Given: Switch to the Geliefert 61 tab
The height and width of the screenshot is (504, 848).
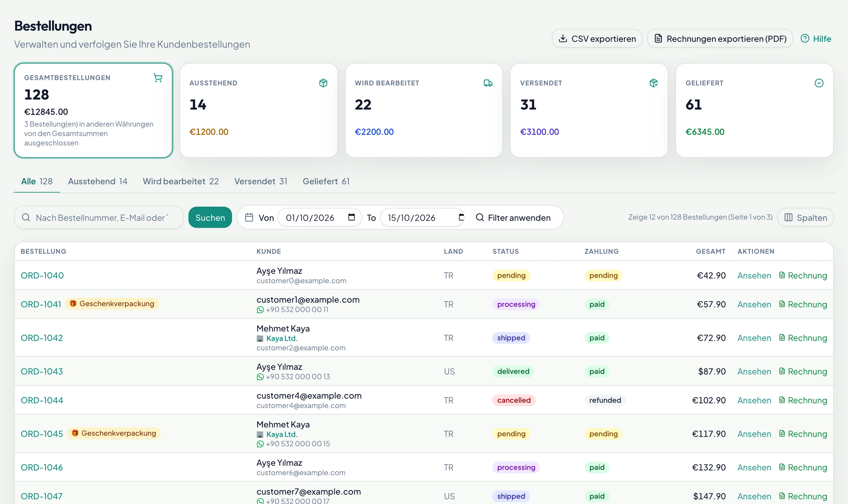Looking at the screenshot, I should pyautogui.click(x=326, y=181).
